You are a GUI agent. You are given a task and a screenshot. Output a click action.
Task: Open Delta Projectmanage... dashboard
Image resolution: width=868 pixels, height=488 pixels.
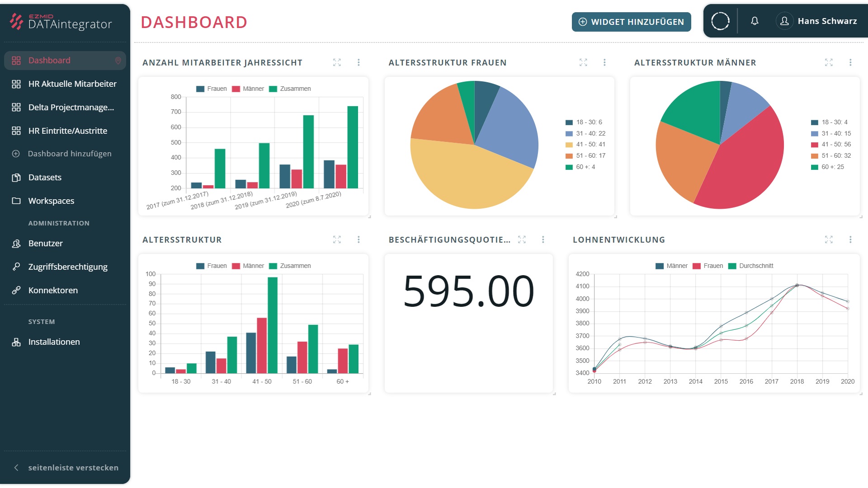pos(65,108)
